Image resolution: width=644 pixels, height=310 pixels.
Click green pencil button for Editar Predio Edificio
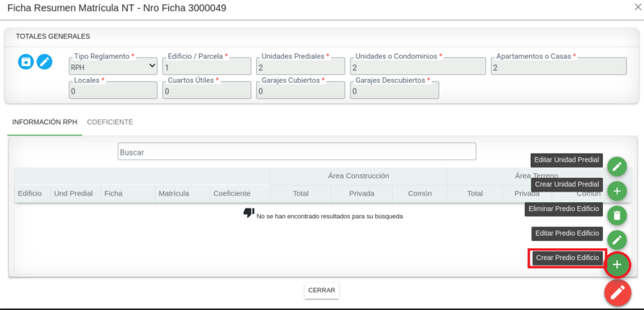(x=617, y=240)
